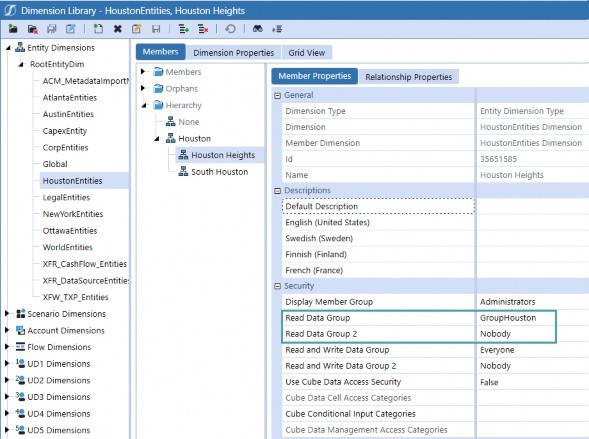Screen dimensions: 589x439
Task: Expand the Orphans folder
Action: 143,88
